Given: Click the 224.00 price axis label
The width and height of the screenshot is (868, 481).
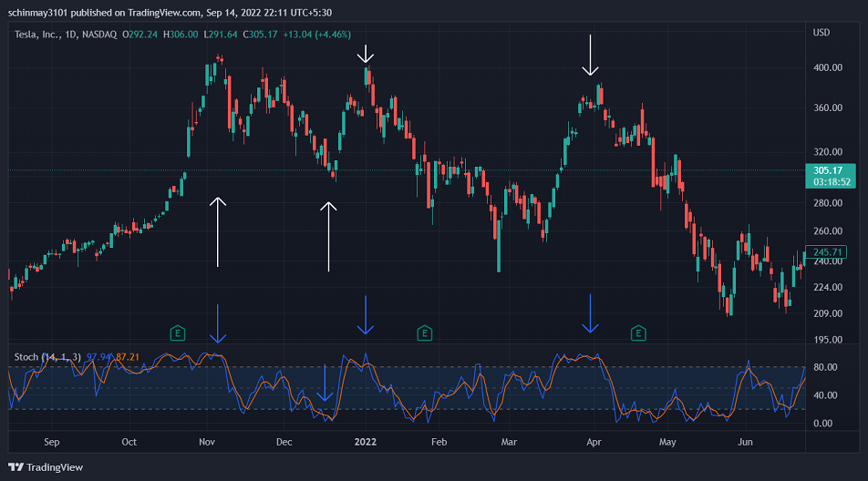Looking at the screenshot, I should 828,287.
